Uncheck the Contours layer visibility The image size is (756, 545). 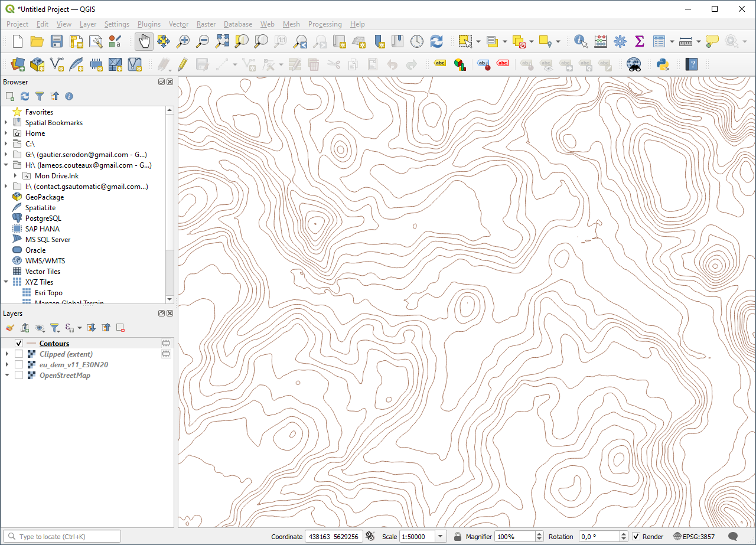(19, 344)
